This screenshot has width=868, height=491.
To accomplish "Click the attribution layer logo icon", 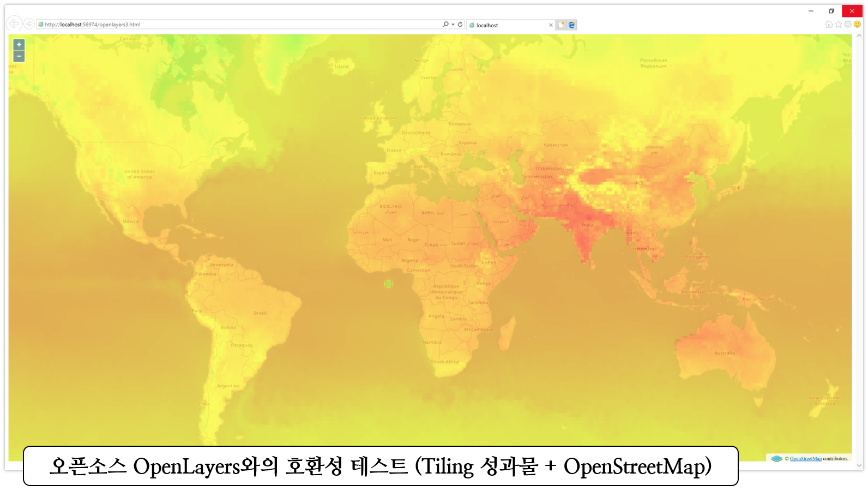I will click(777, 458).
